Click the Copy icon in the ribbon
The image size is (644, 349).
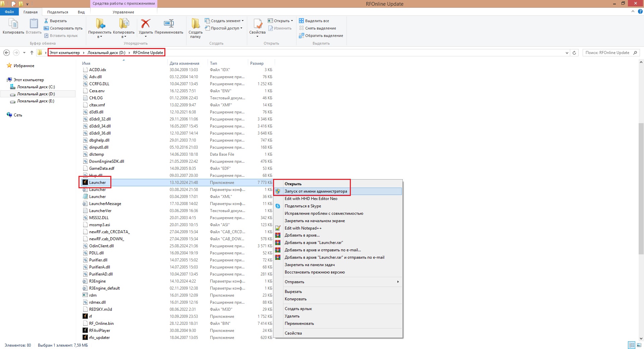click(13, 24)
